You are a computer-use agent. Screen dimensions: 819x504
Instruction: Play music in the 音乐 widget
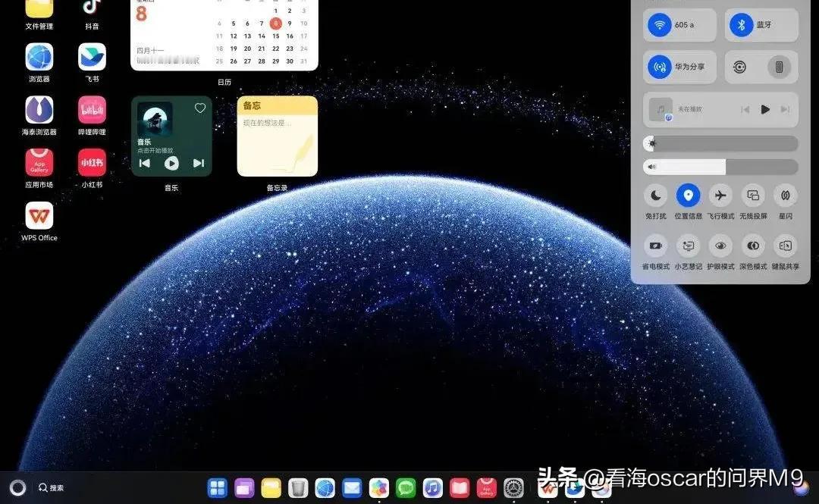tap(171, 164)
